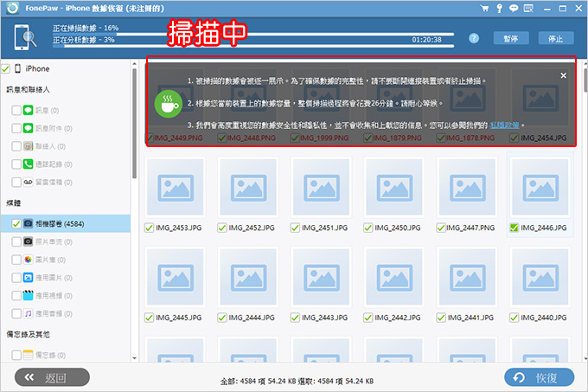Select the App Videos clapperboard icon
Screen dimensions: 588x392
pyautogui.click(x=29, y=296)
